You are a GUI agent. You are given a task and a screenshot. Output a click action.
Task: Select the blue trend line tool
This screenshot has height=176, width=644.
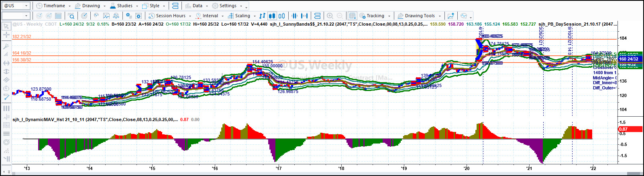click(6, 97)
